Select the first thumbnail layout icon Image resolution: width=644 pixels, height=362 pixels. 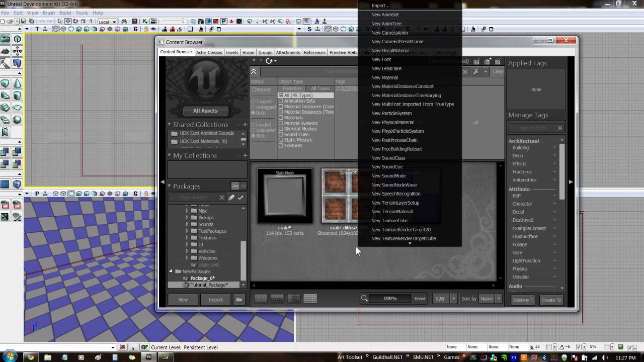point(261,299)
